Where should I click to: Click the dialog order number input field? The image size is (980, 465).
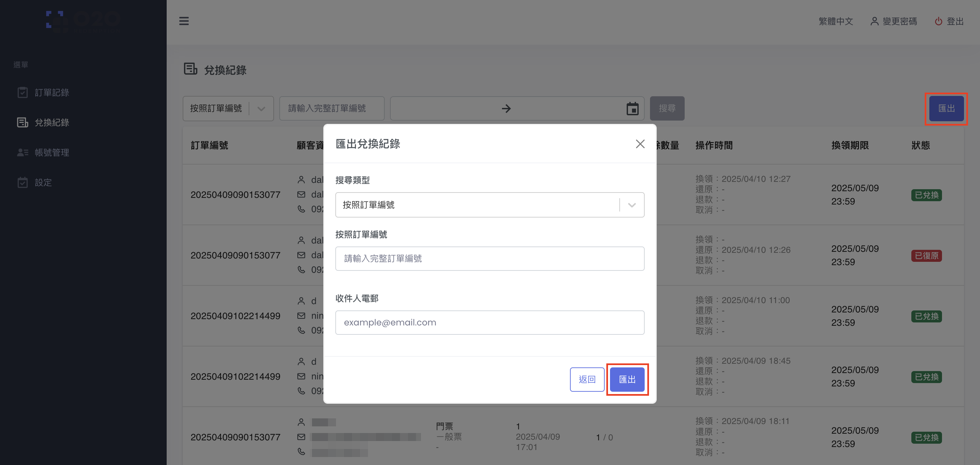[x=490, y=258]
